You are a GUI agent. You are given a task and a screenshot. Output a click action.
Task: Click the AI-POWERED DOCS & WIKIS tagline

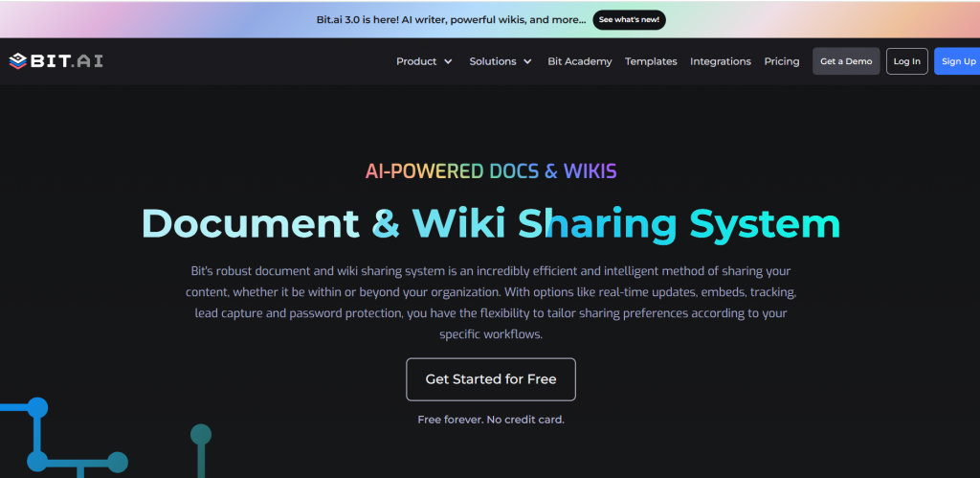(491, 171)
